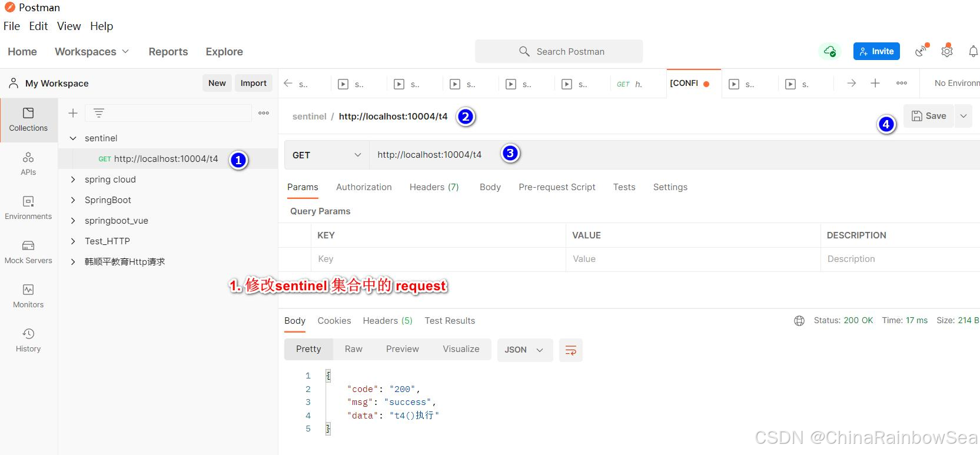980x455 pixels.
Task: Click the workspace user icon
Action: coord(14,84)
